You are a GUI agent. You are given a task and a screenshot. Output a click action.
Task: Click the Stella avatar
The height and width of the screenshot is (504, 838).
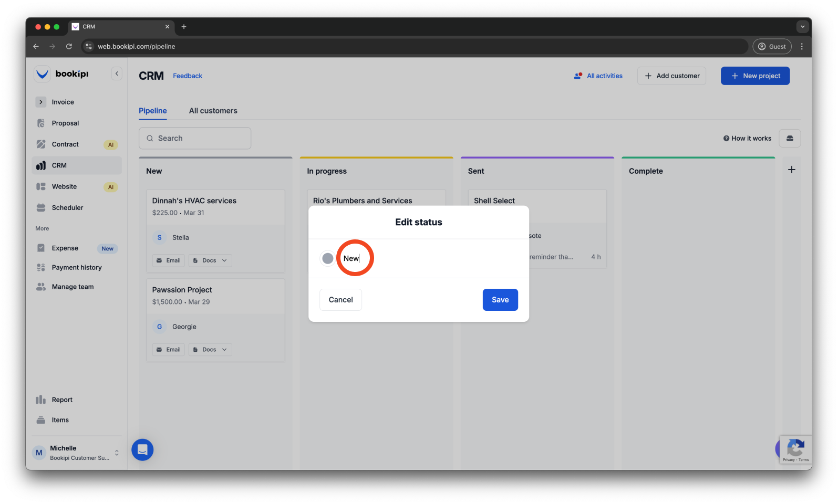pos(160,238)
